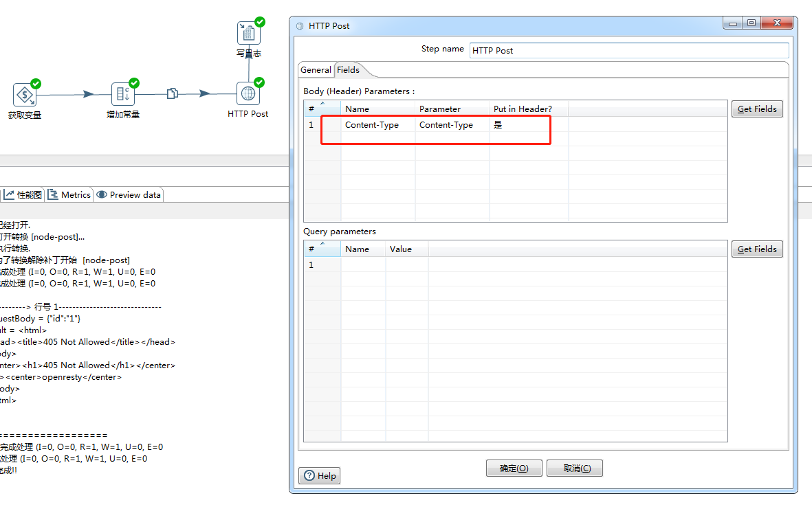Image resolution: width=812 pixels, height=509 pixels.
Task: Select the HTTP Post step on the canvas
Action: click(248, 95)
